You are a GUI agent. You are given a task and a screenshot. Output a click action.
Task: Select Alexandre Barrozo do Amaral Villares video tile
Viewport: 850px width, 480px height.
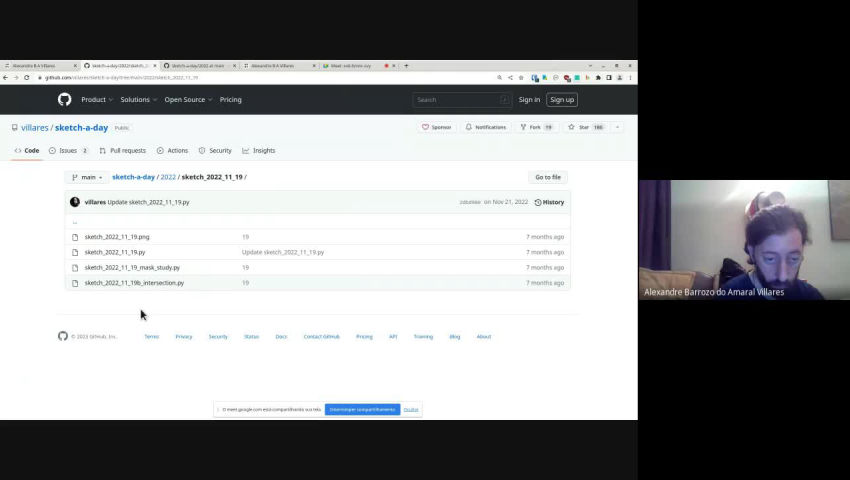coord(744,240)
